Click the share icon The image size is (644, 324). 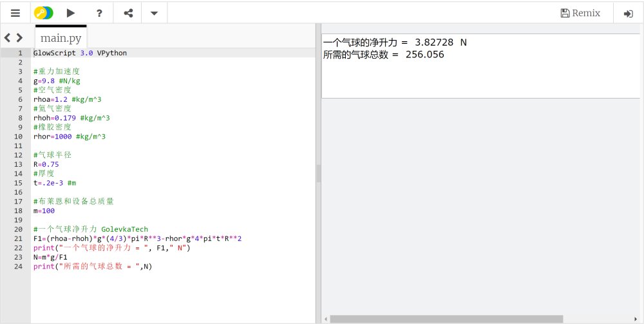129,13
